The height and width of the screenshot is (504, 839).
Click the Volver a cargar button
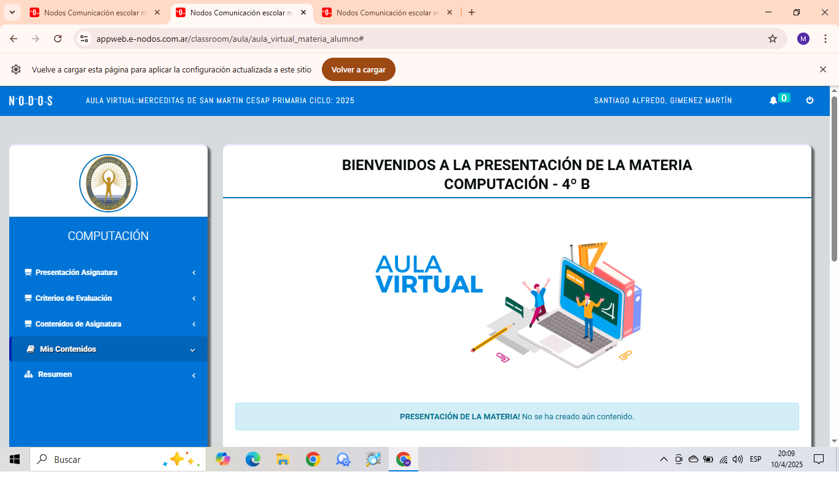[358, 70]
